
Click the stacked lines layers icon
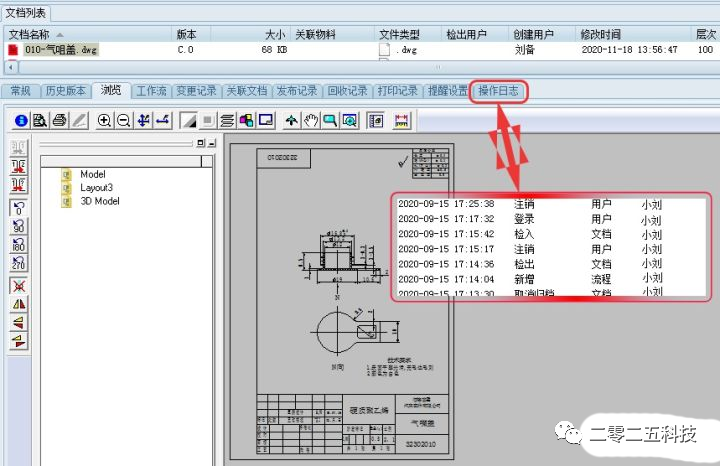tap(227, 121)
